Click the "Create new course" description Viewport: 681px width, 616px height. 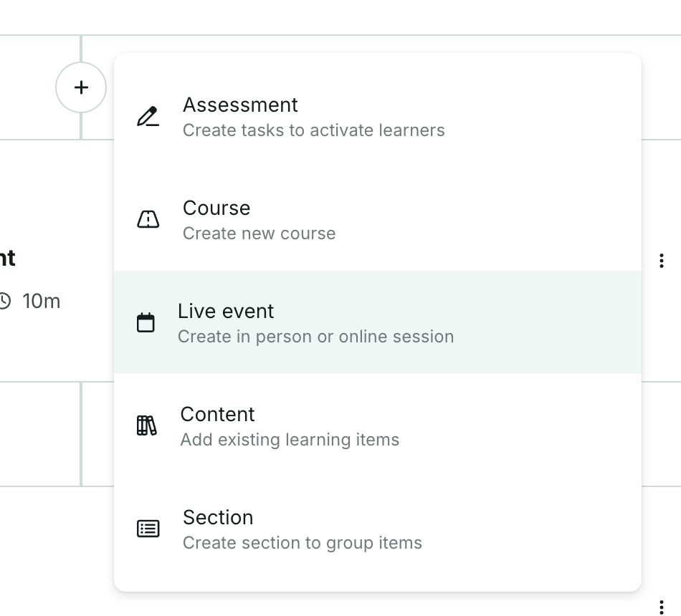pos(259,234)
